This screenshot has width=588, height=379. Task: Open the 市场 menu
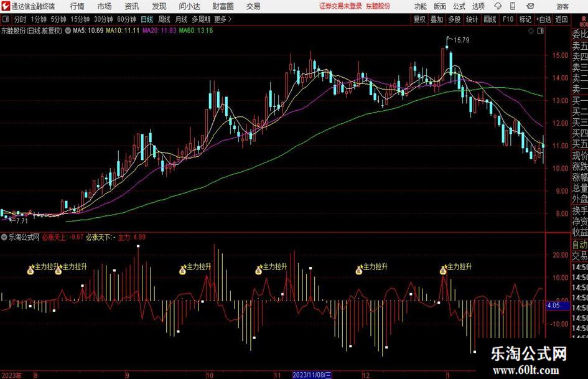(105, 6)
